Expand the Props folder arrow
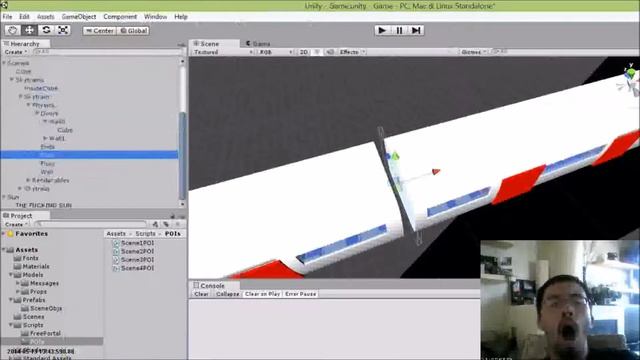This screenshot has height=360, width=640. coord(18,291)
